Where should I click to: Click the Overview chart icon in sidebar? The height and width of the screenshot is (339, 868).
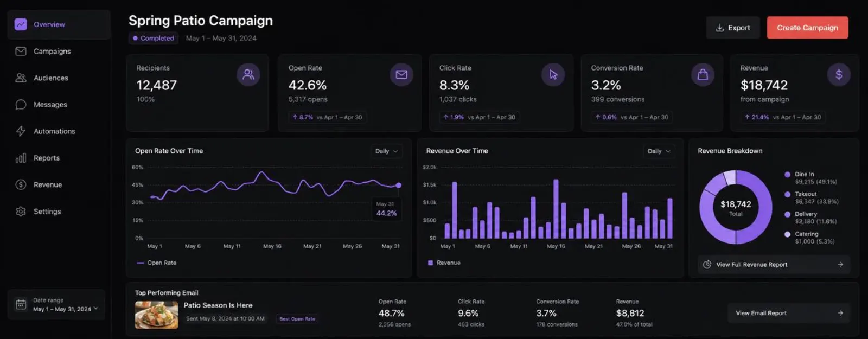tap(21, 24)
